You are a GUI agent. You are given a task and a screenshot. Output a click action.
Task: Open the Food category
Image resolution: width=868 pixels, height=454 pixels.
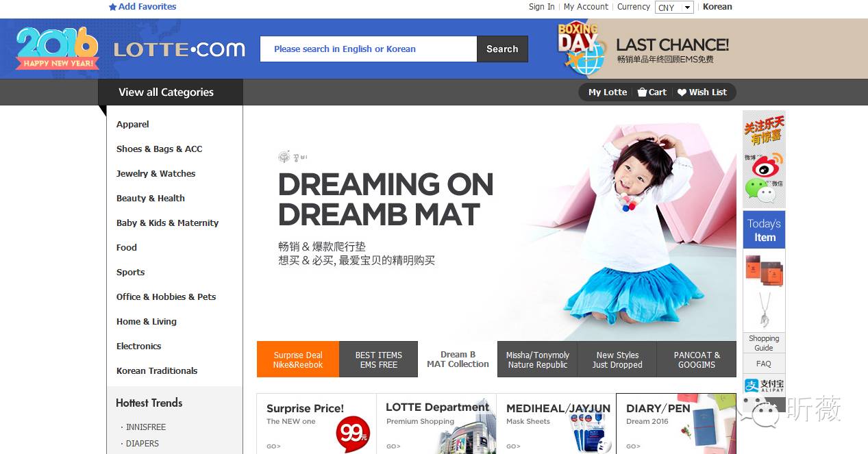(x=127, y=248)
